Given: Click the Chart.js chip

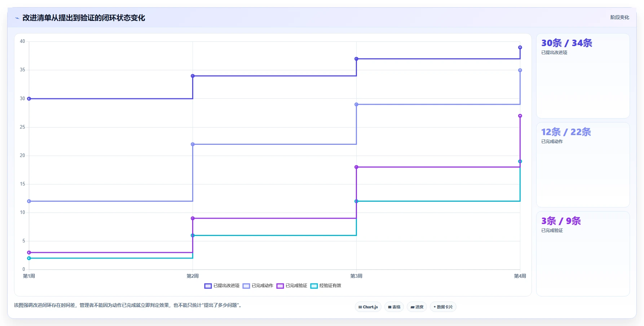Looking at the screenshot, I should tap(368, 307).
